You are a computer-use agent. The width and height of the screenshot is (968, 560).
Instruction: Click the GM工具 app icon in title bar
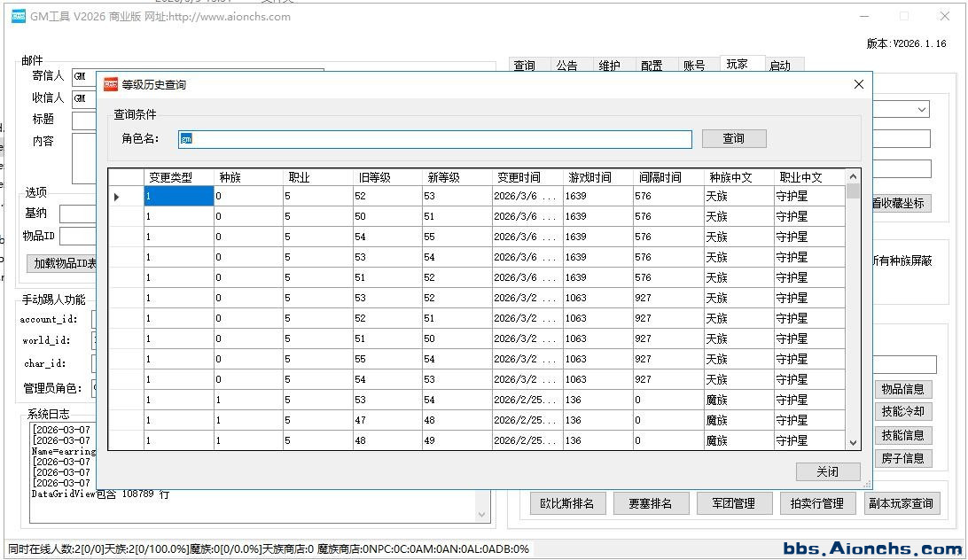tap(18, 16)
